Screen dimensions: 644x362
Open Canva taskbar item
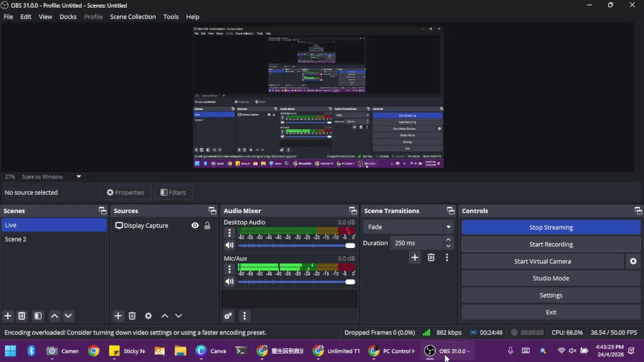211,351
